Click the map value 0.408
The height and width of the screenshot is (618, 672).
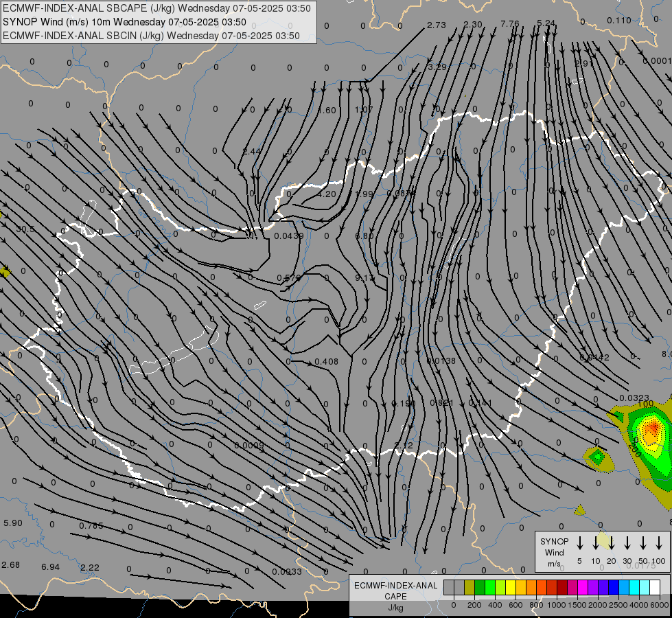click(x=327, y=362)
